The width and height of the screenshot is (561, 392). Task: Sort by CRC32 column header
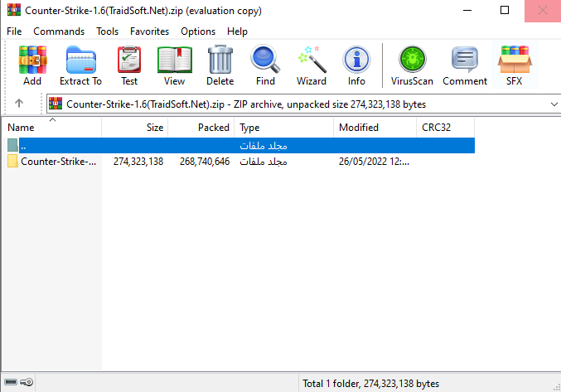click(446, 128)
